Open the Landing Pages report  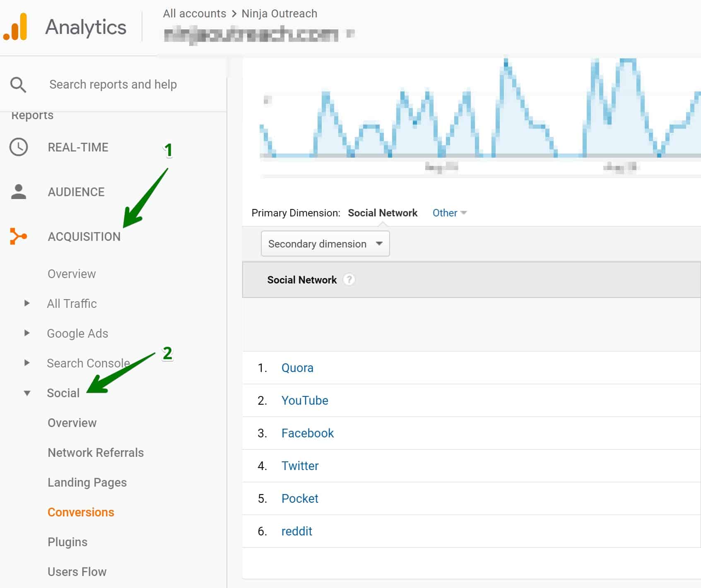point(87,482)
